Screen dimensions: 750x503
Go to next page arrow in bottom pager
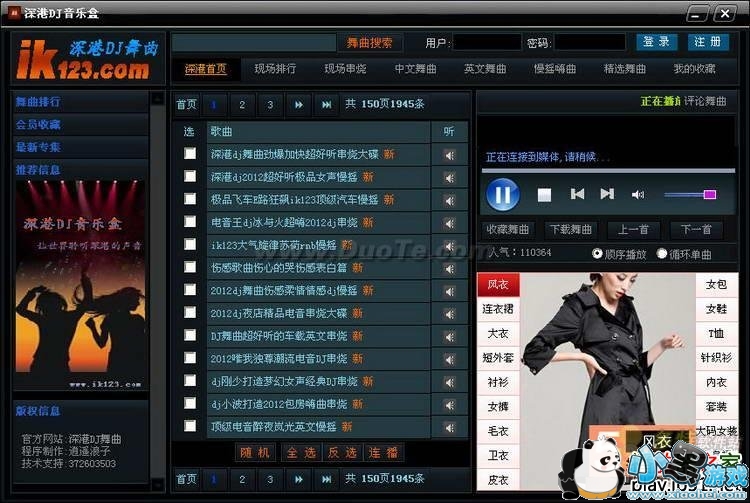pyautogui.click(x=298, y=479)
